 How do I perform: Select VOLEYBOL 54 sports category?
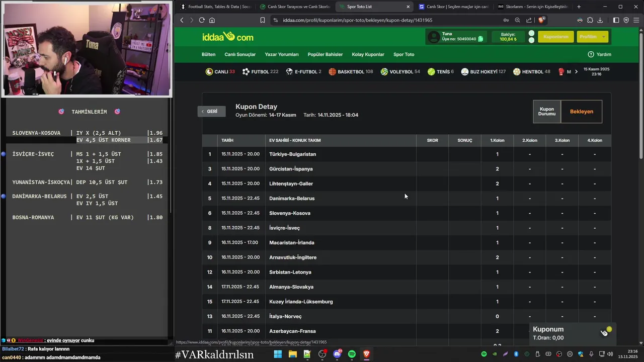coord(400,72)
